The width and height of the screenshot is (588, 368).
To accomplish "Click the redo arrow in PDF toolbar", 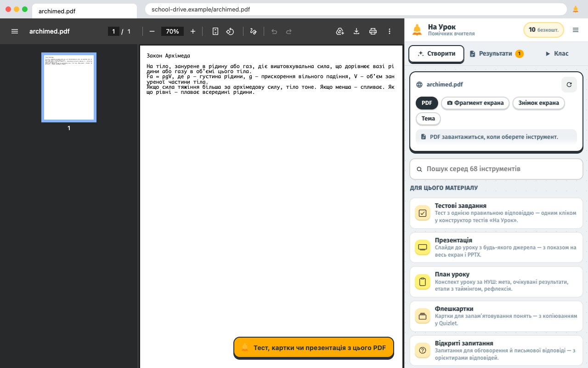I will coord(289,31).
